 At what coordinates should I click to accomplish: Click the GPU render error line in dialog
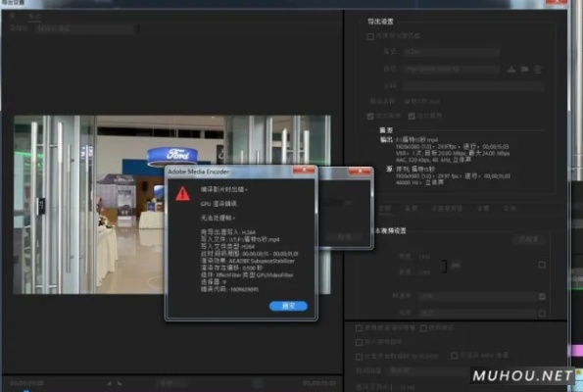(219, 204)
